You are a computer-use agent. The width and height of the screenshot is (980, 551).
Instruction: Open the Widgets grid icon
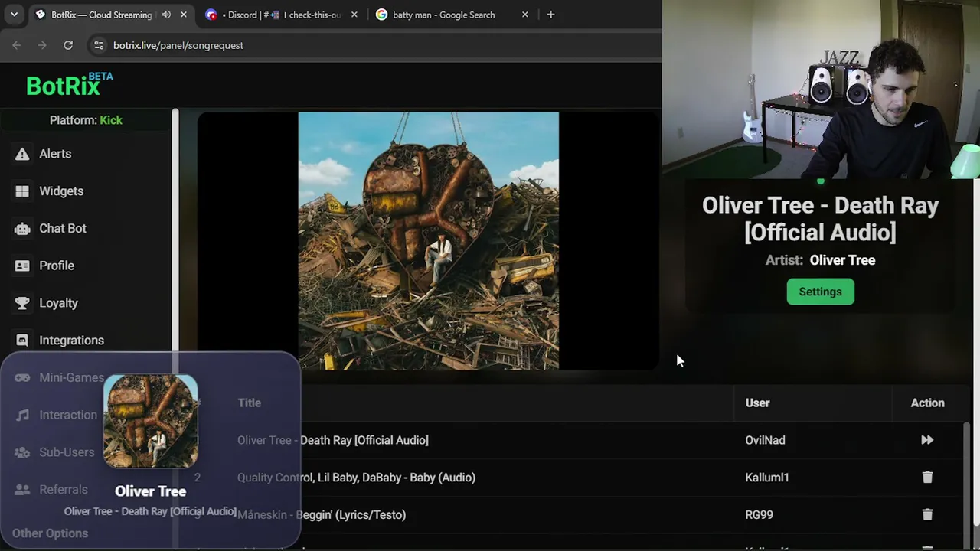click(22, 191)
